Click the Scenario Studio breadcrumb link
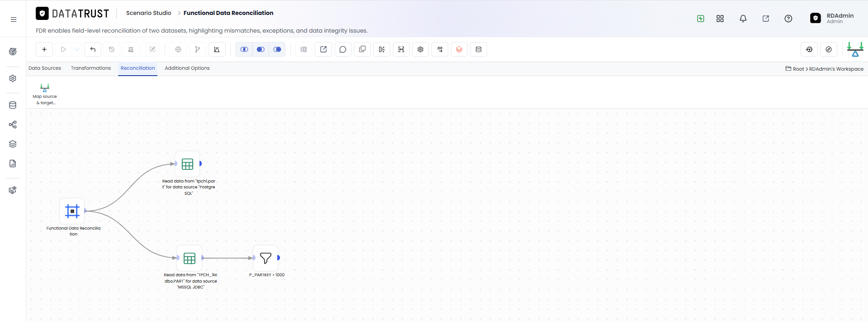Screen dimensions: 868x322 149,13
